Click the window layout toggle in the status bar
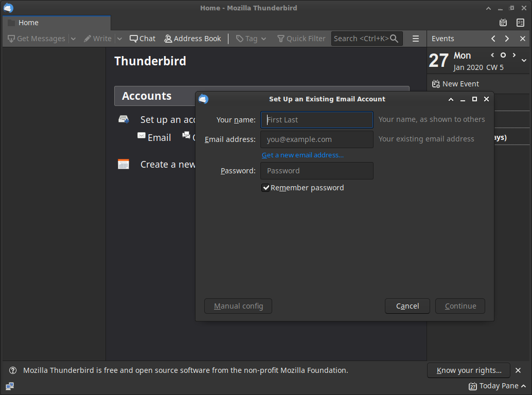The image size is (532, 395). coord(9,386)
